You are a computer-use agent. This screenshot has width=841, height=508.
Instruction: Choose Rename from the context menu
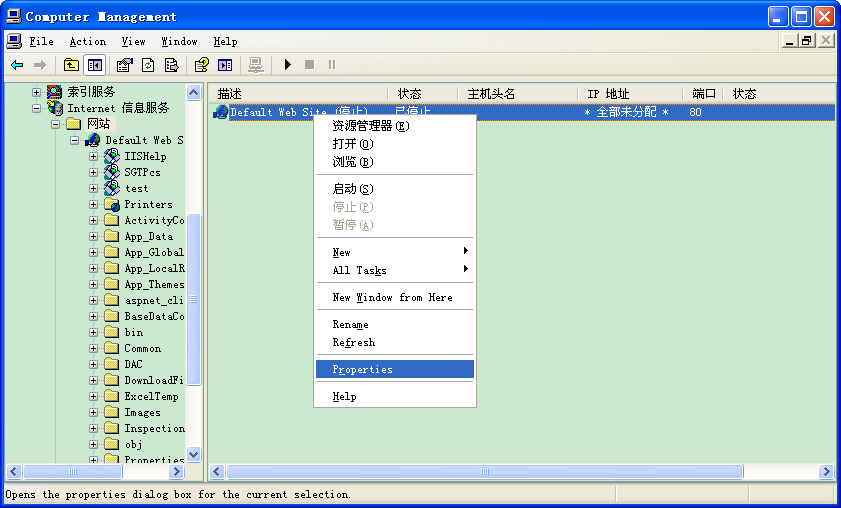pos(395,324)
